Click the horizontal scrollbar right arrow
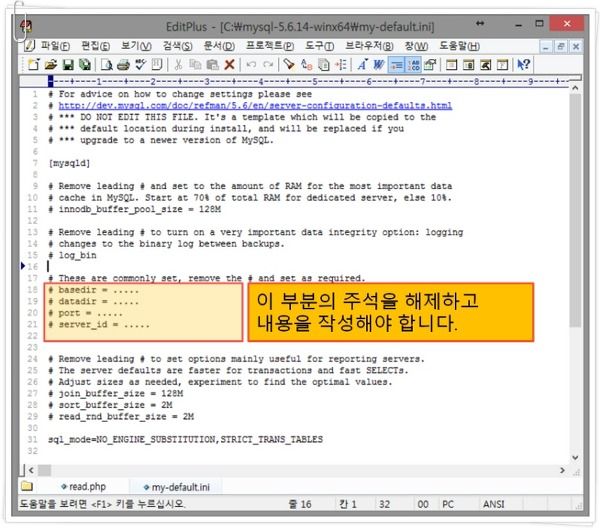 562,470
